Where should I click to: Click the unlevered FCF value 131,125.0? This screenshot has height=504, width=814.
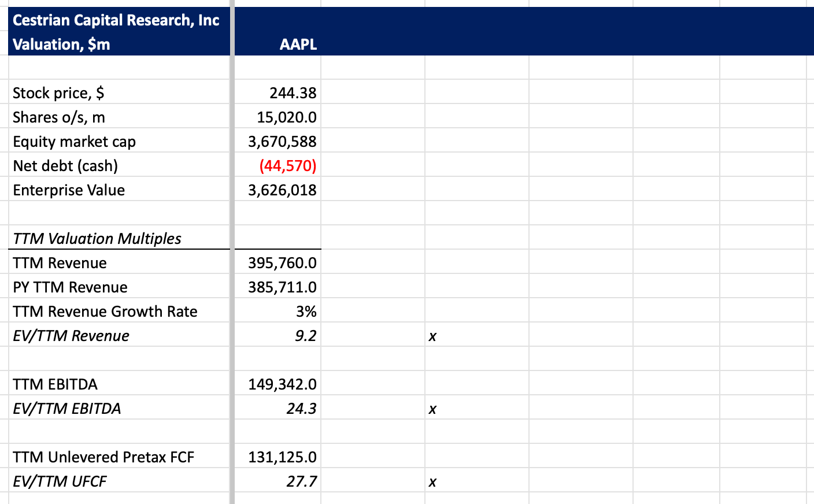[282, 457]
